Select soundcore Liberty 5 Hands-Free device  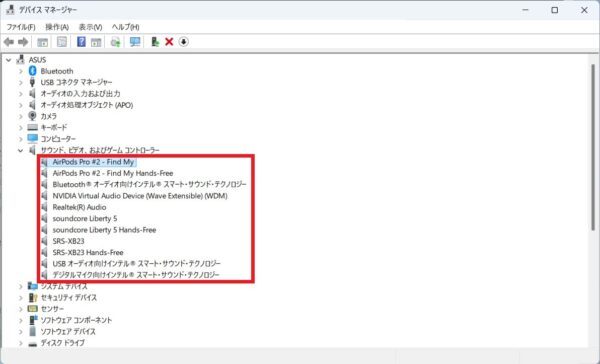(104, 230)
